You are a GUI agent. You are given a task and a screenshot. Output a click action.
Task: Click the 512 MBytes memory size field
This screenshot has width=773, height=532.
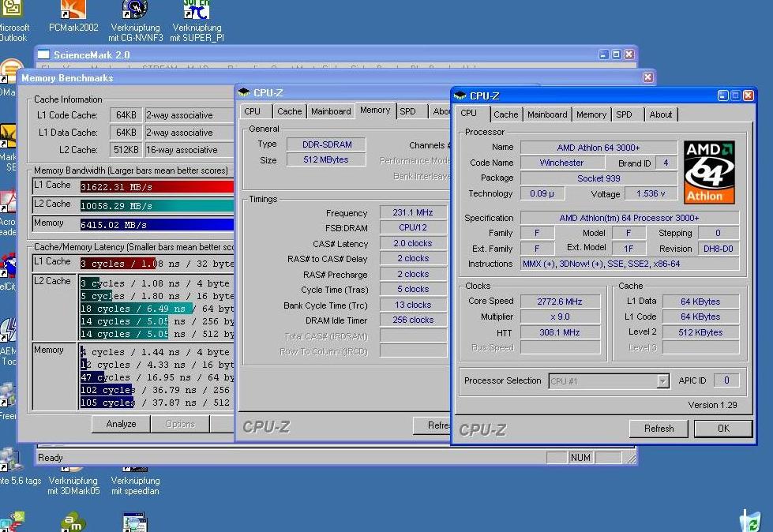click(x=326, y=159)
